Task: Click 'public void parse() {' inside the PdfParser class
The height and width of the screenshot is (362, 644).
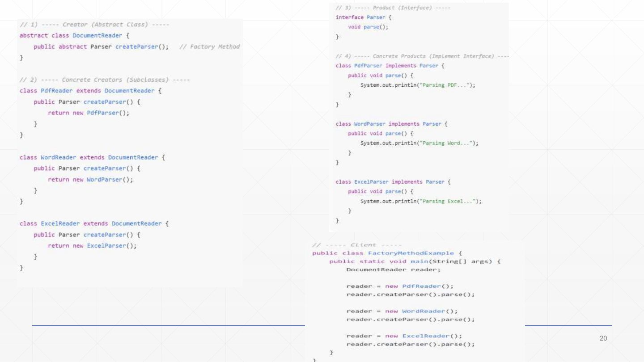Action: click(x=380, y=76)
